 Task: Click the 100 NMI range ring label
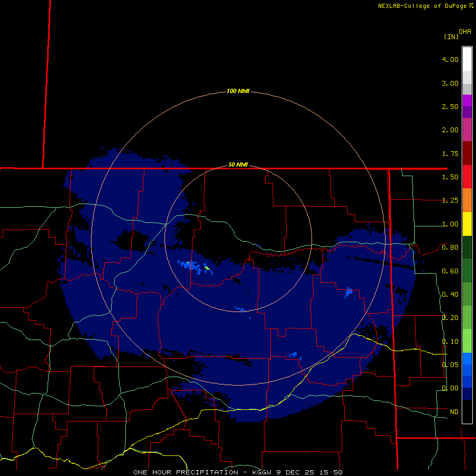(x=238, y=91)
